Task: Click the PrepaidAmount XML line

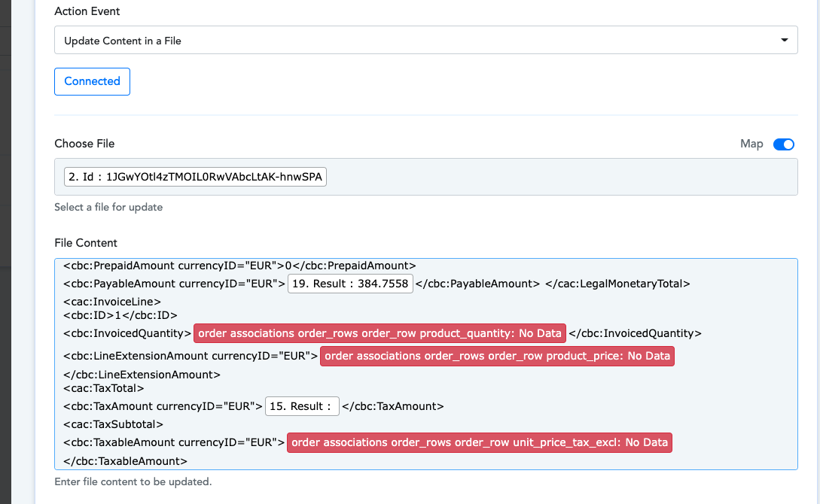Action: click(239, 266)
